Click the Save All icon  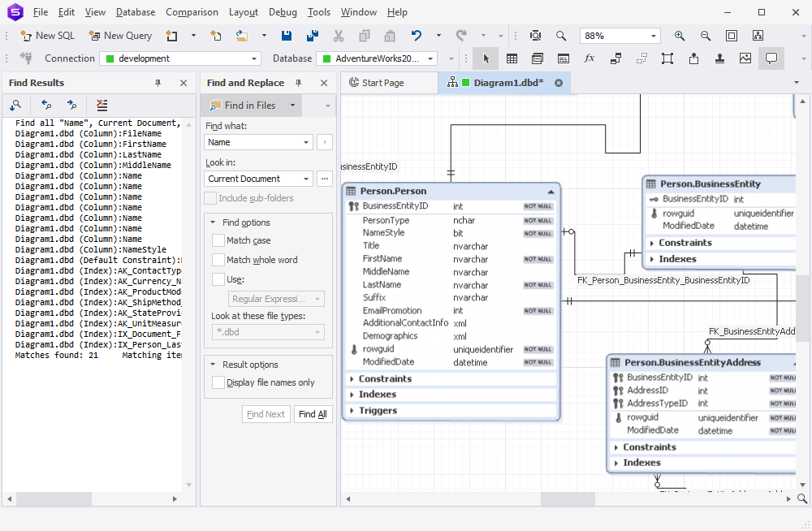point(313,36)
